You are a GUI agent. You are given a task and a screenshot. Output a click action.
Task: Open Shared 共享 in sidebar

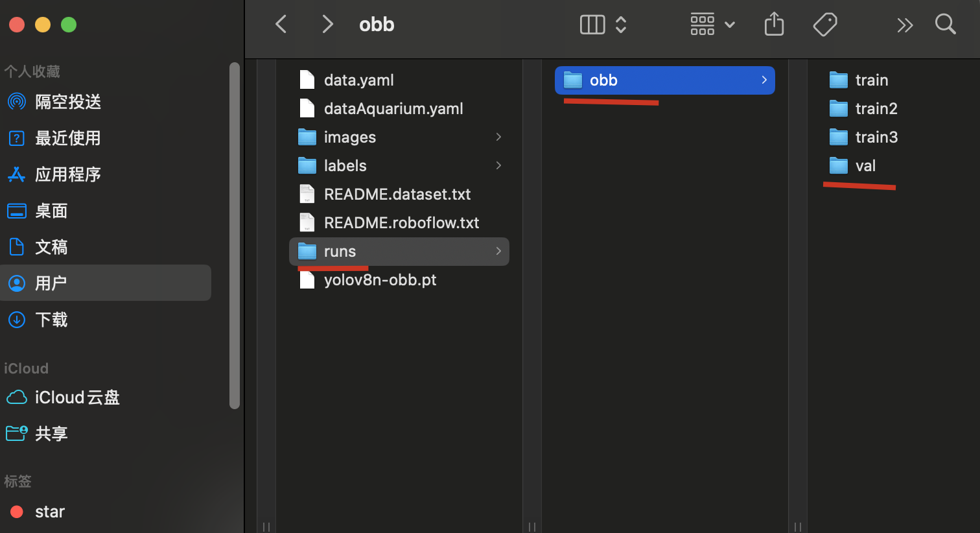tap(106, 434)
